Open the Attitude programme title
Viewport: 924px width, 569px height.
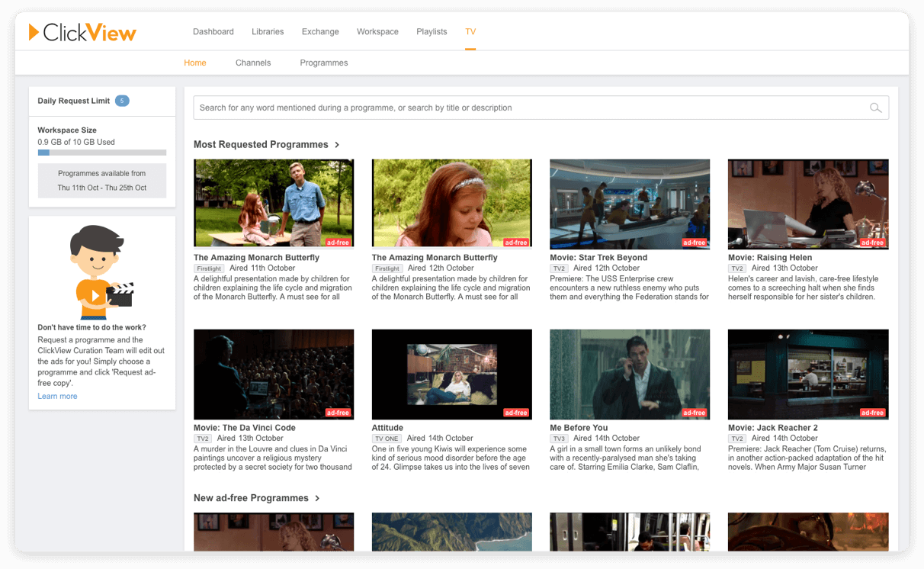pyautogui.click(x=387, y=428)
